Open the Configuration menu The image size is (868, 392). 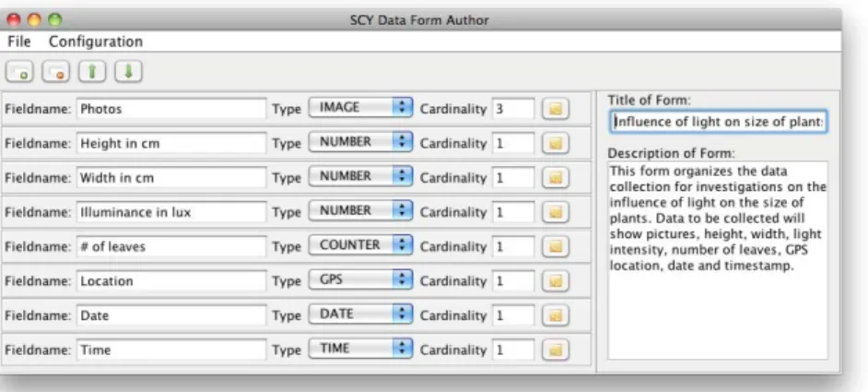[x=96, y=42]
